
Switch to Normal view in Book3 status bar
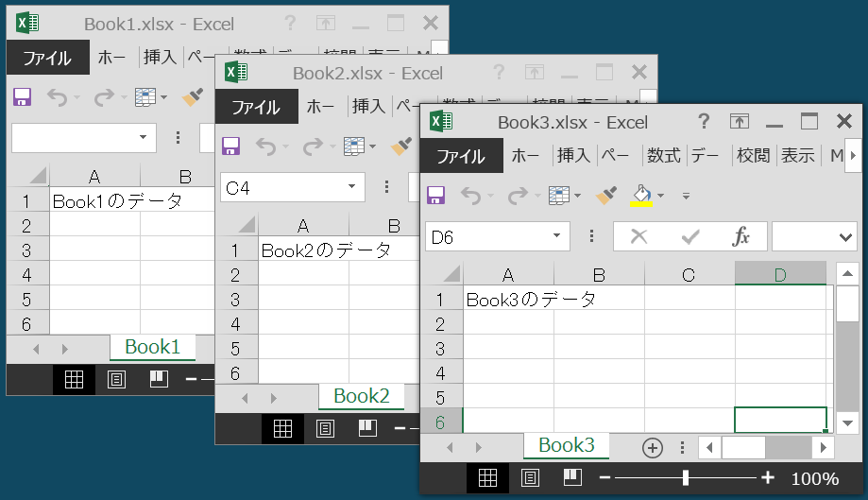pyautogui.click(x=487, y=477)
